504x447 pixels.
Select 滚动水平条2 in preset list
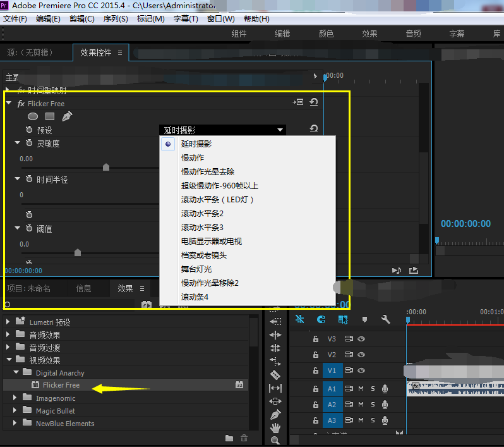[202, 213]
